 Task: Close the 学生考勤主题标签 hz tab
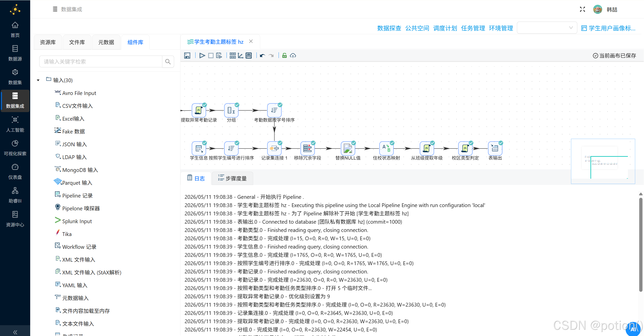pos(251,41)
